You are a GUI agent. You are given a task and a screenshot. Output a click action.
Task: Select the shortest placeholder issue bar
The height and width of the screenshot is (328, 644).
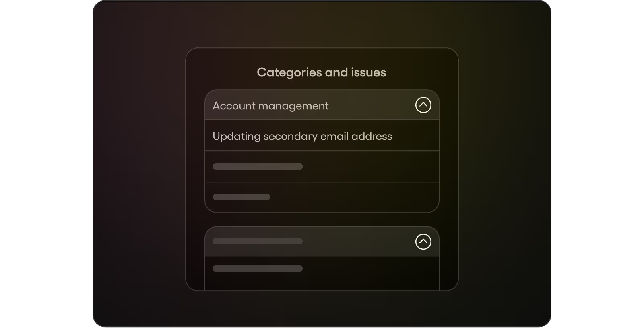pyautogui.click(x=242, y=197)
